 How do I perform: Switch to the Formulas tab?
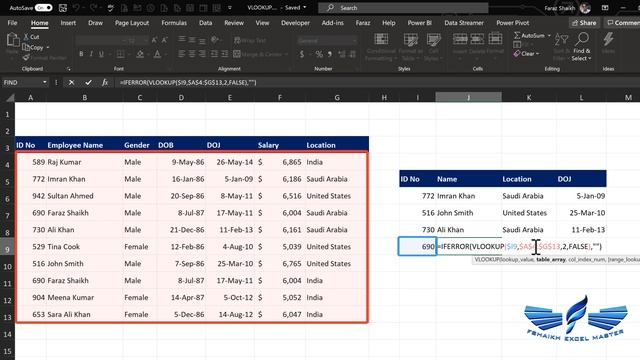pyautogui.click(x=174, y=23)
